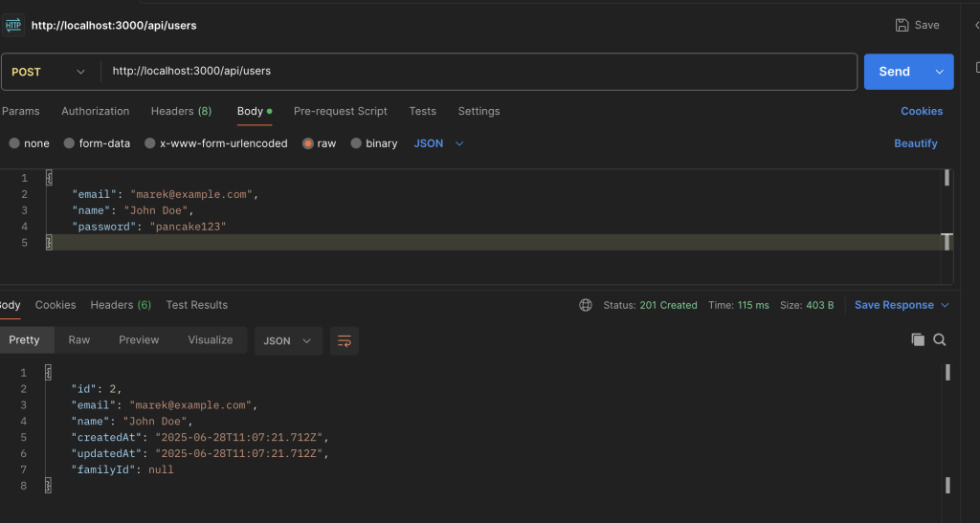Click the globe network icon near Status
980x523 pixels.
586,305
